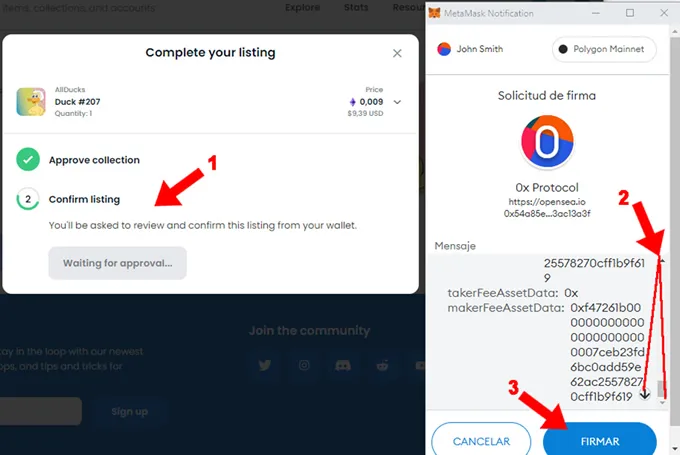This screenshot has height=455, width=680.
Task: Click the newsletter email input field
Action: coord(40,411)
